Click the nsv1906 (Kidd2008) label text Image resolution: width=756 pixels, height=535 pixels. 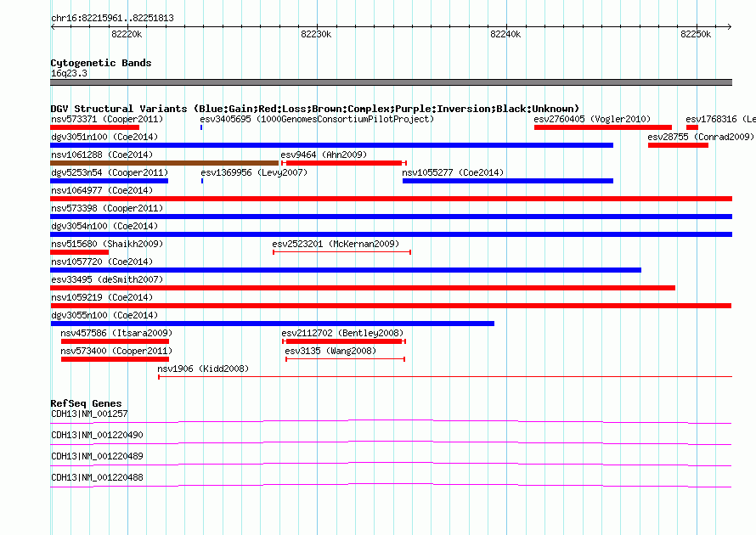tap(203, 369)
